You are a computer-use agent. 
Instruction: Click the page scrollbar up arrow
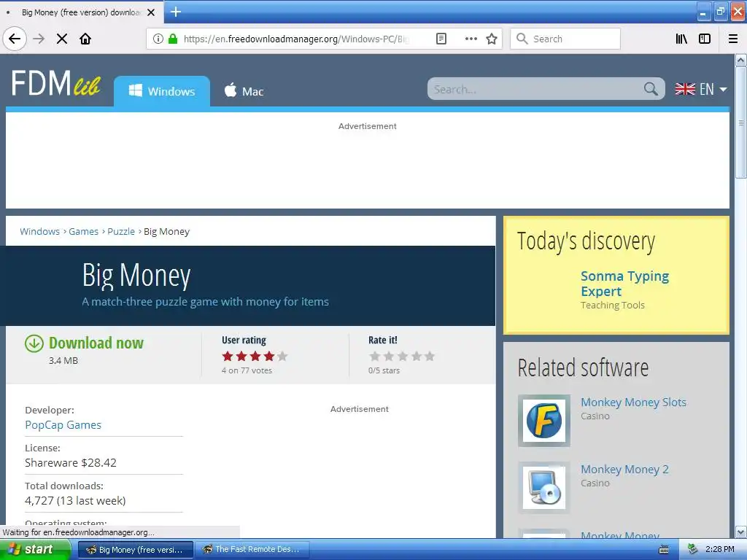(x=740, y=60)
